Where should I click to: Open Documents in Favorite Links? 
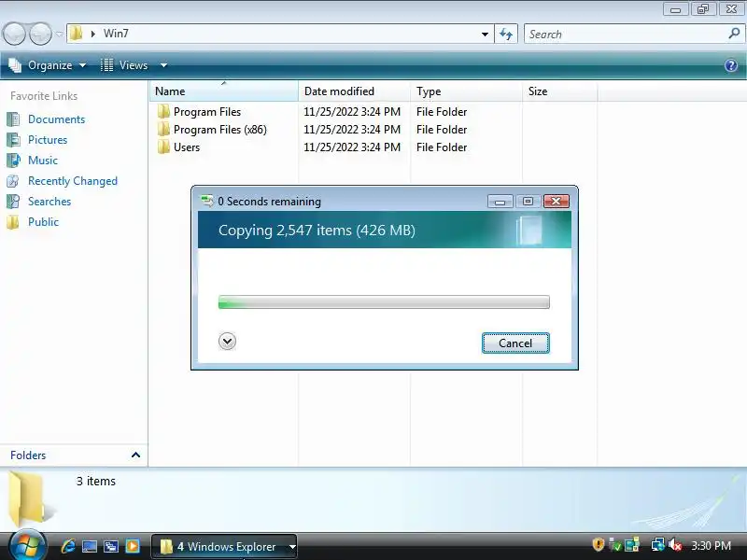[x=56, y=119]
